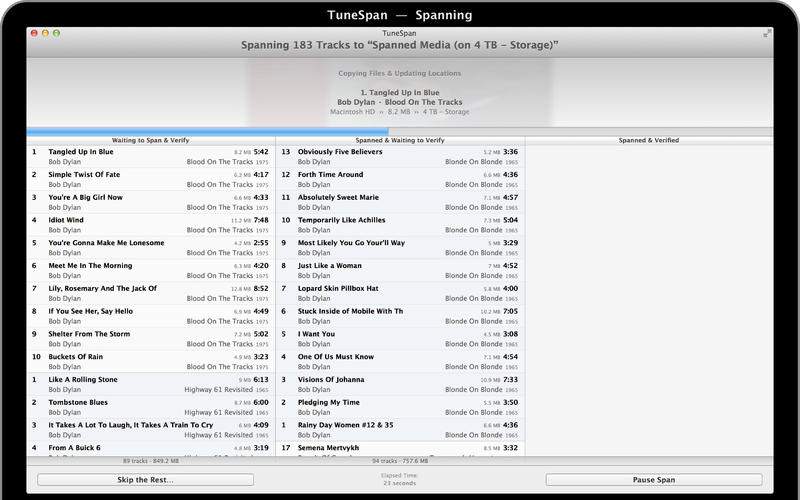Select the Temporarily Like Achilles track
The image size is (800, 500).
point(400,225)
